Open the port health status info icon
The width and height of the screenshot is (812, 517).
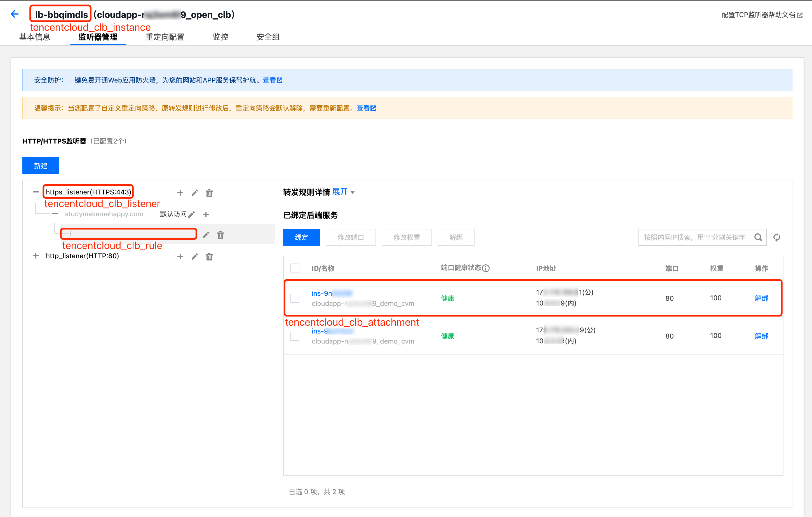pyautogui.click(x=485, y=268)
